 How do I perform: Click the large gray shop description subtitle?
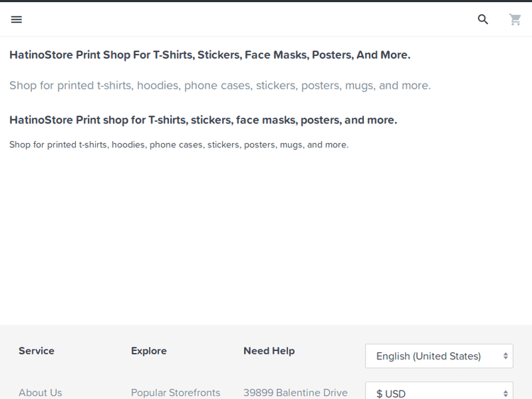click(220, 86)
